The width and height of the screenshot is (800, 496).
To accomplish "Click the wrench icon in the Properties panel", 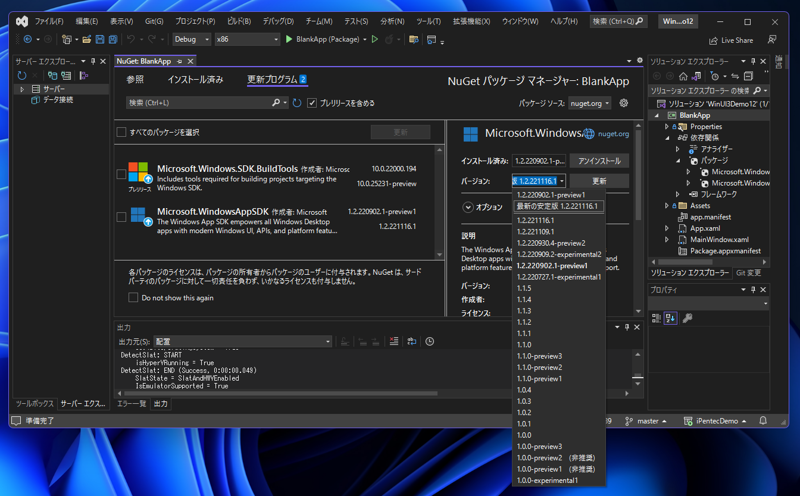I will click(x=687, y=318).
